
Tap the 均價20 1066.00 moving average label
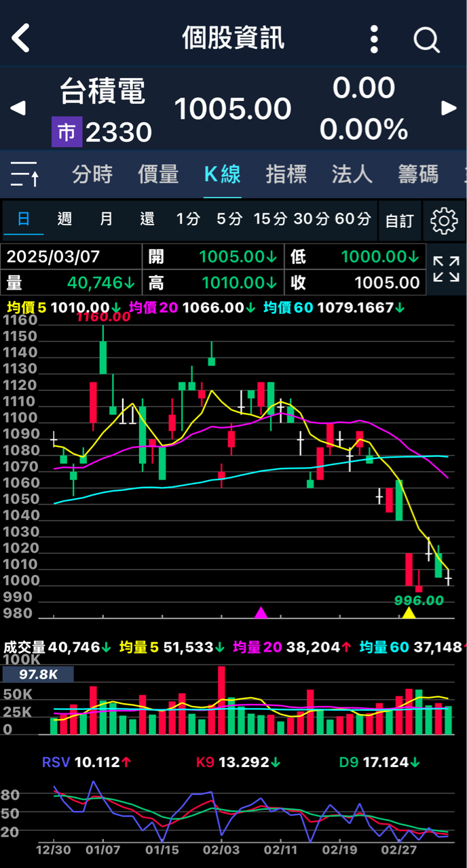pos(193,308)
